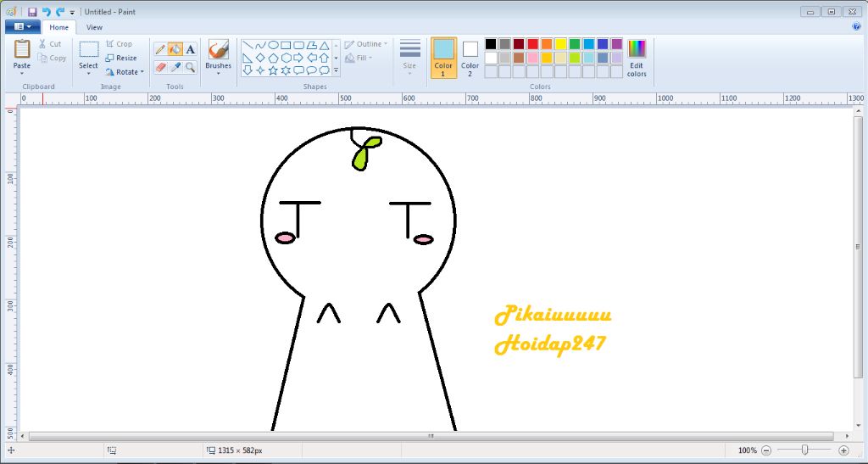Activate the Color 2 background button
The width and height of the screenshot is (868, 464).
tap(470, 58)
